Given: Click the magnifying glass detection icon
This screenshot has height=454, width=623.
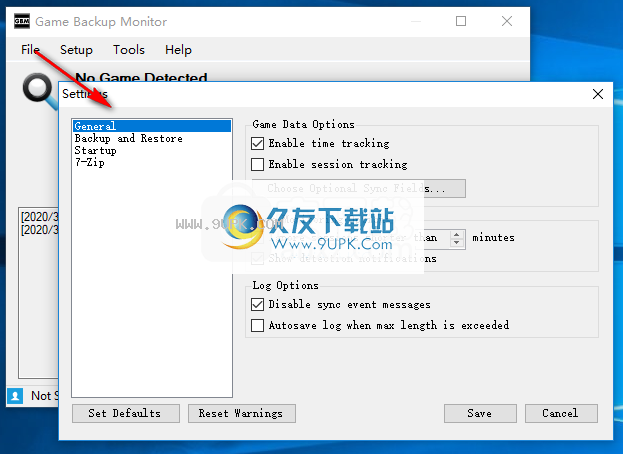Looking at the screenshot, I should point(40,91).
